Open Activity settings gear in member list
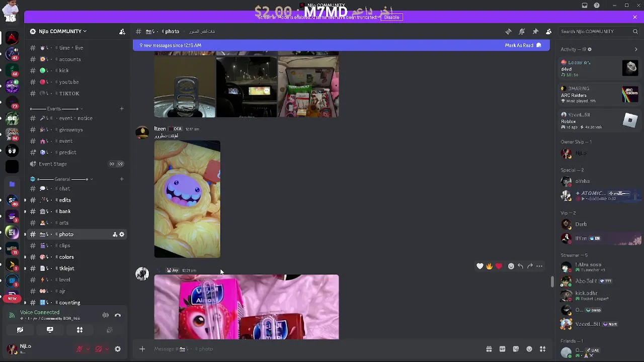Screen dimensions: 644x362 [x=590, y=49]
